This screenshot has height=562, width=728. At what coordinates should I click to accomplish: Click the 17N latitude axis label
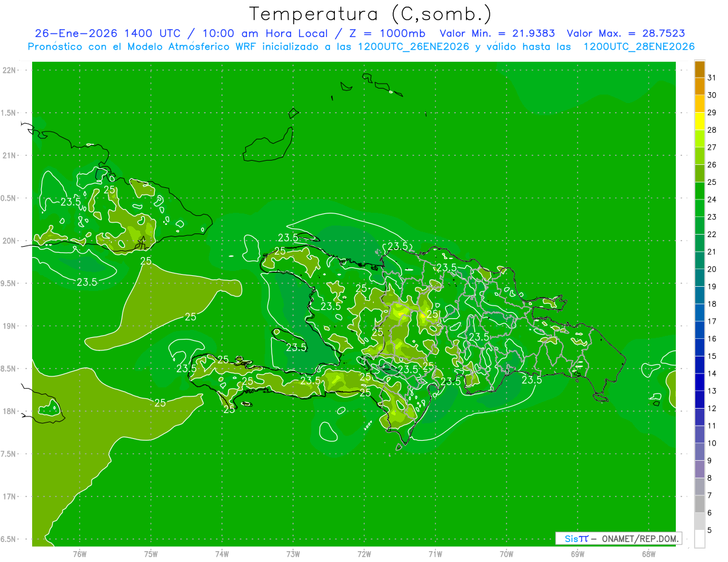(x=10, y=497)
